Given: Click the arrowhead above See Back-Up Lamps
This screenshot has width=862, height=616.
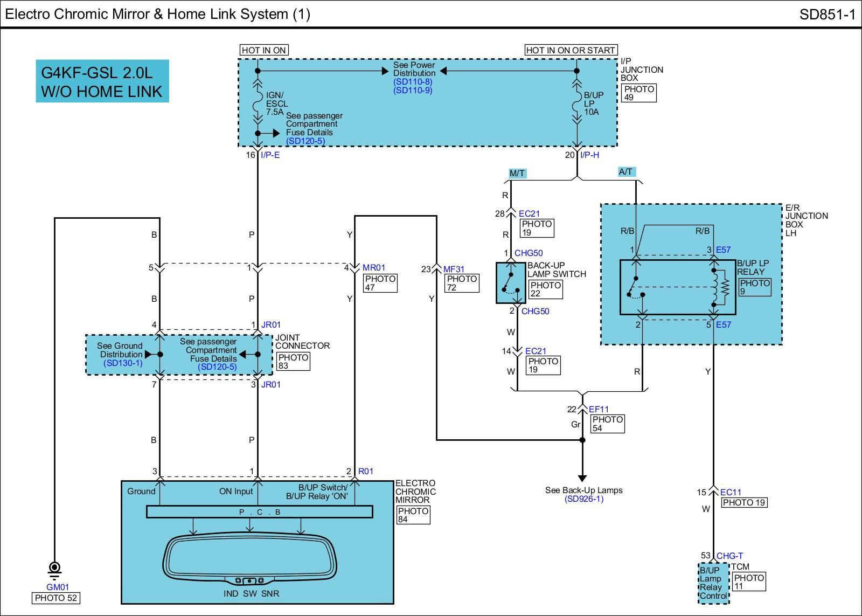Looking at the screenshot, I should click(582, 477).
